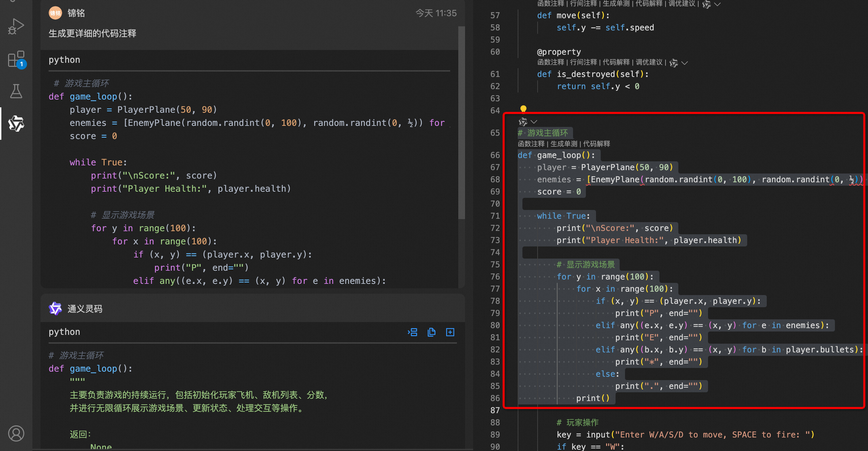Create new file from generated code
This screenshot has width=868, height=451.
click(x=450, y=332)
